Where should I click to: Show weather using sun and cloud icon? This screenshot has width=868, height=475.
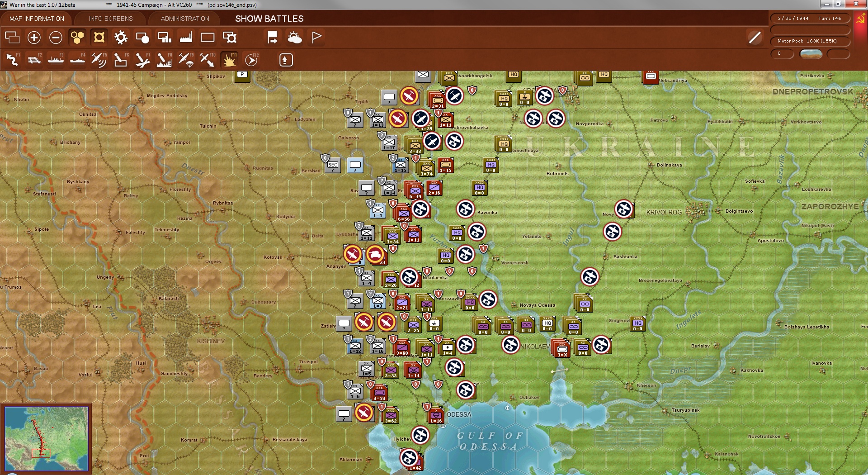pos(295,37)
